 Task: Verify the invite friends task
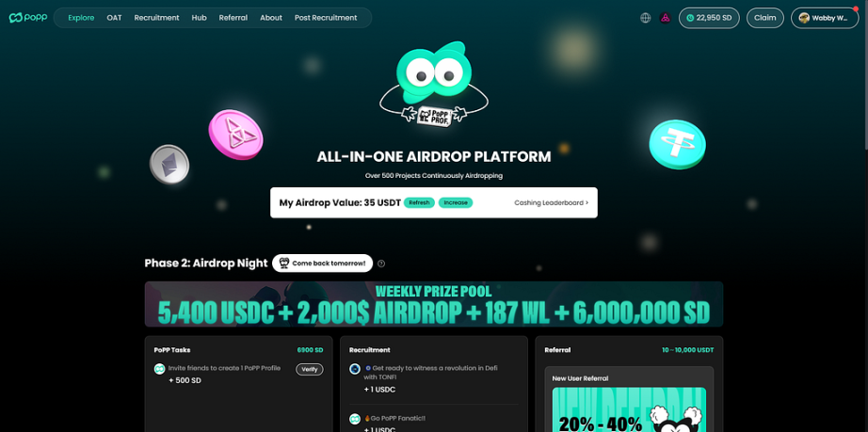pos(310,370)
